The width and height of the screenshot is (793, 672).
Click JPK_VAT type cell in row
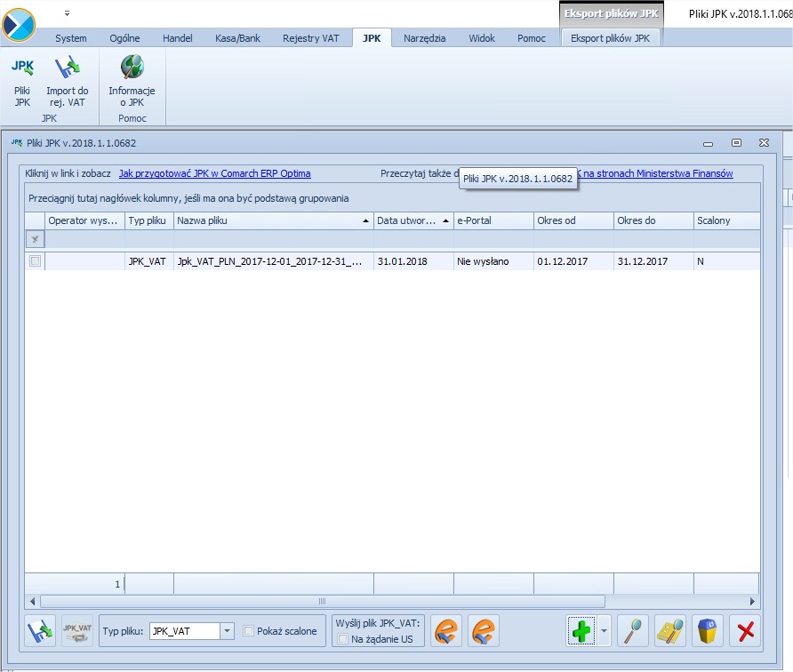(x=148, y=261)
